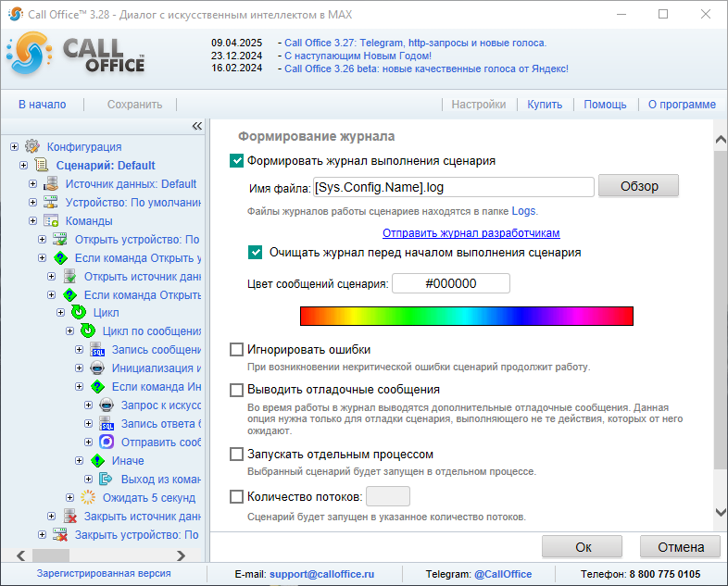
Task: Click the Конфигурация gear icon
Action: [32, 146]
